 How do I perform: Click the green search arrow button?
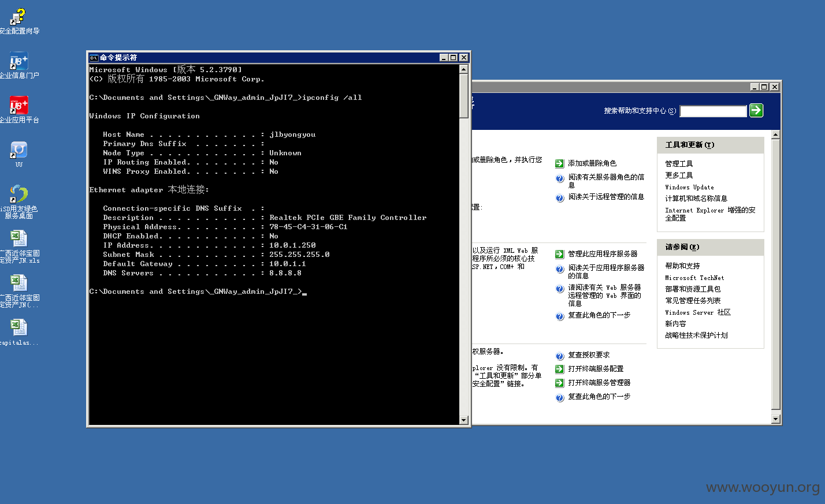click(756, 110)
